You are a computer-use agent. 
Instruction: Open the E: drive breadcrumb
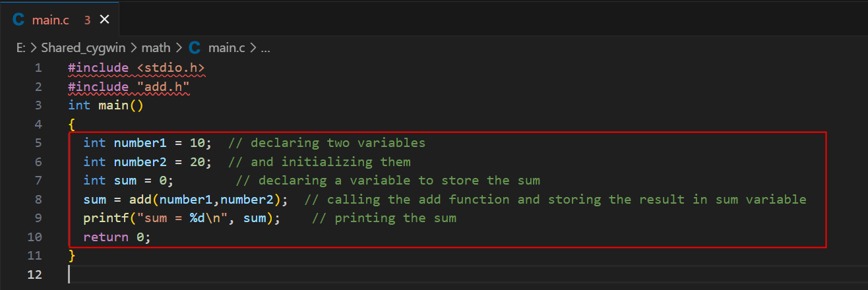21,48
